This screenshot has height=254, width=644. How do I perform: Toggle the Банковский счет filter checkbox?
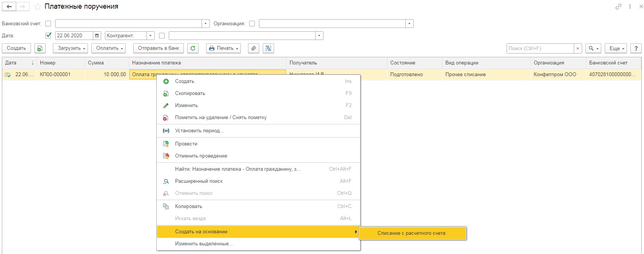(48, 24)
